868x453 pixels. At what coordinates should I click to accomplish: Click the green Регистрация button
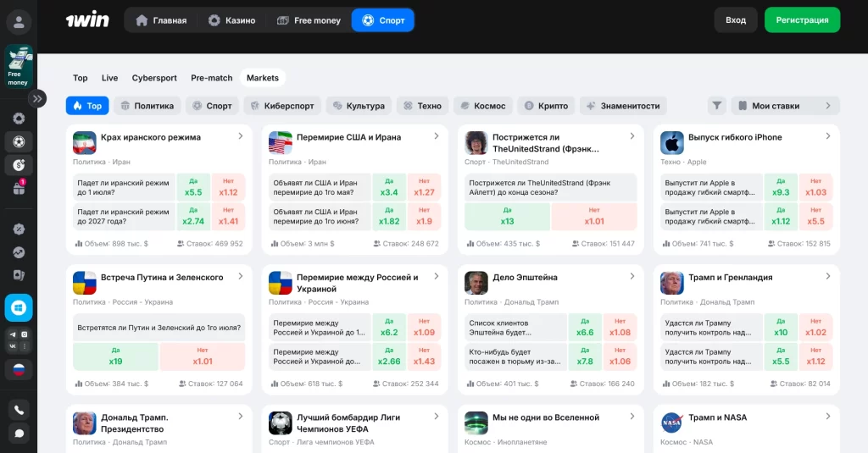[802, 20]
